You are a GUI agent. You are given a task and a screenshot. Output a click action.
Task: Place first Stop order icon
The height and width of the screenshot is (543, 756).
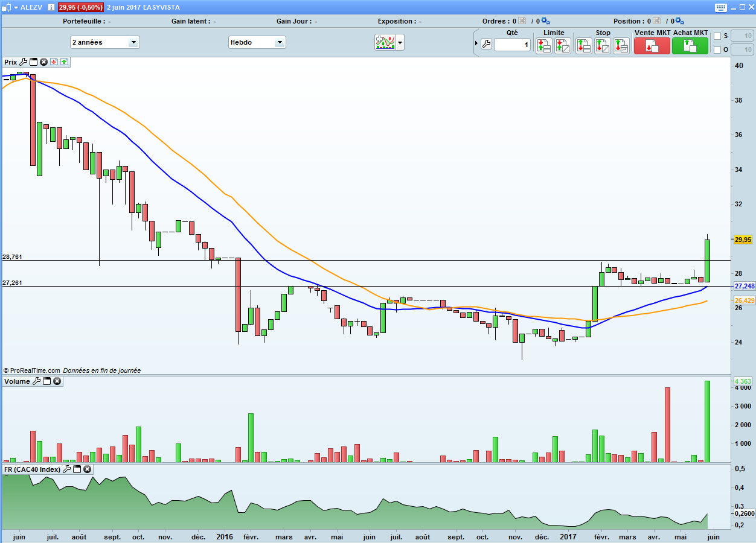click(584, 45)
